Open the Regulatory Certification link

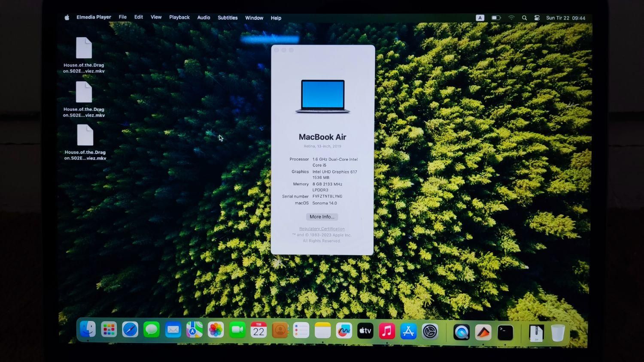click(322, 229)
